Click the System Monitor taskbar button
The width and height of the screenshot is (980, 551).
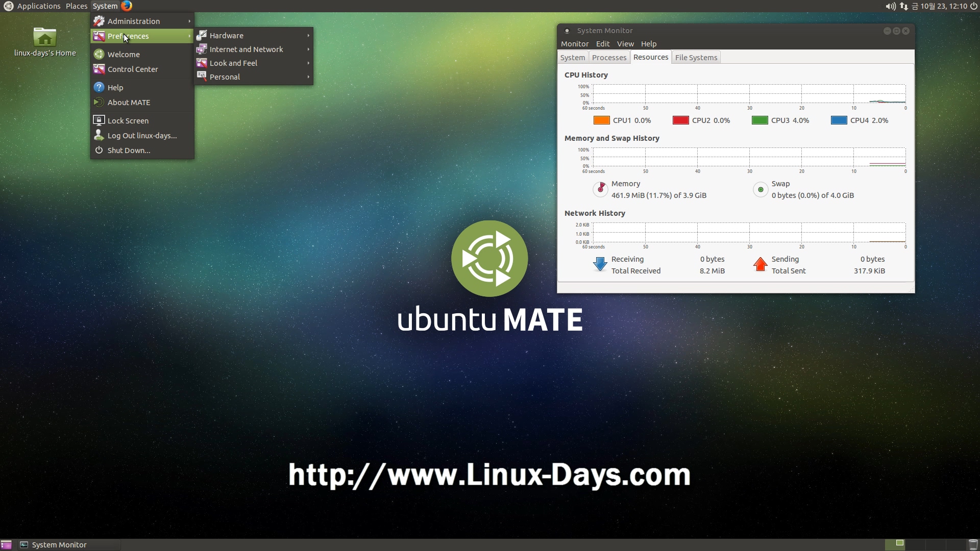coord(69,545)
